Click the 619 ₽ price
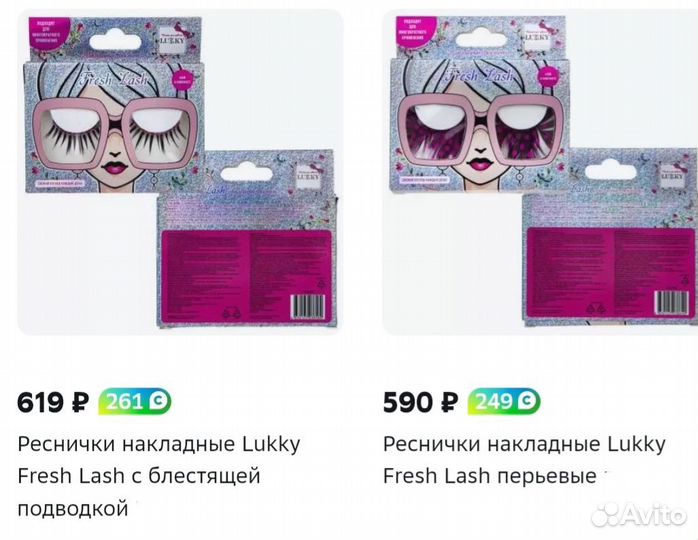 pos(53,402)
